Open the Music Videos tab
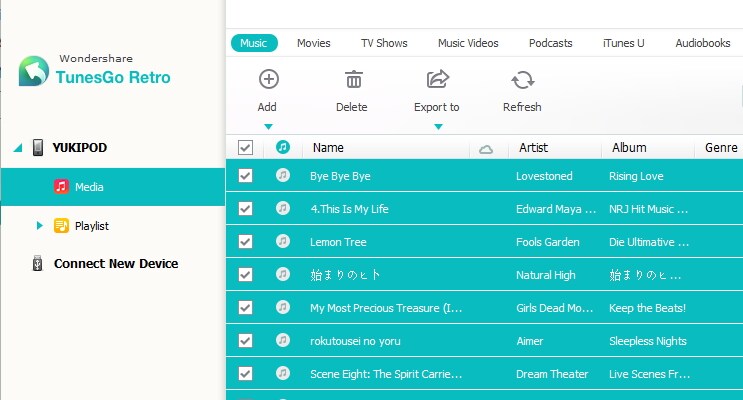 point(468,43)
